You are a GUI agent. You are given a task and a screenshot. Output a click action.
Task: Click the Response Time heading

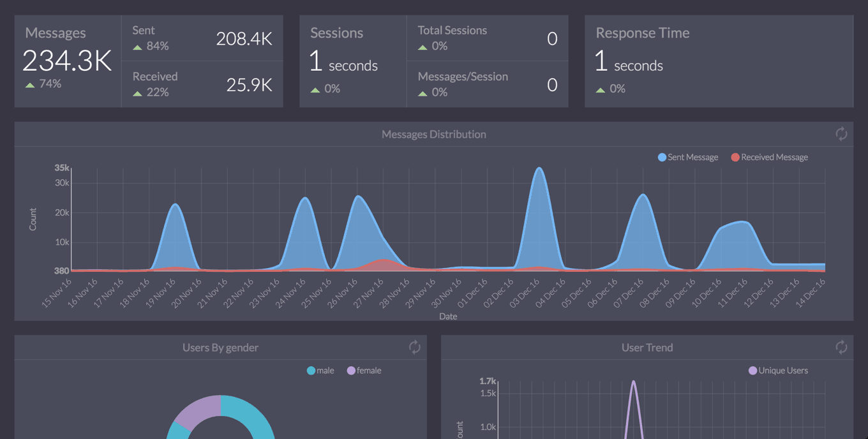click(x=643, y=33)
